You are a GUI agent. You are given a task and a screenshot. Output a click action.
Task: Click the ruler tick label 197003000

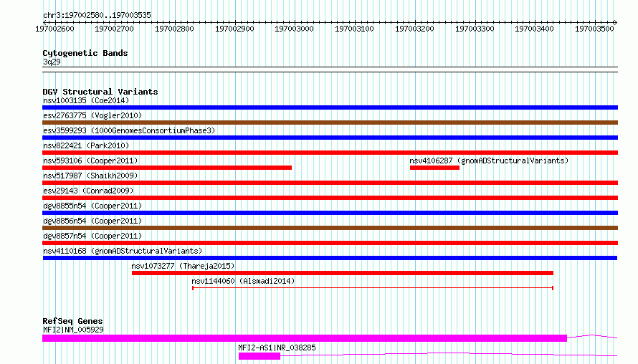click(294, 29)
